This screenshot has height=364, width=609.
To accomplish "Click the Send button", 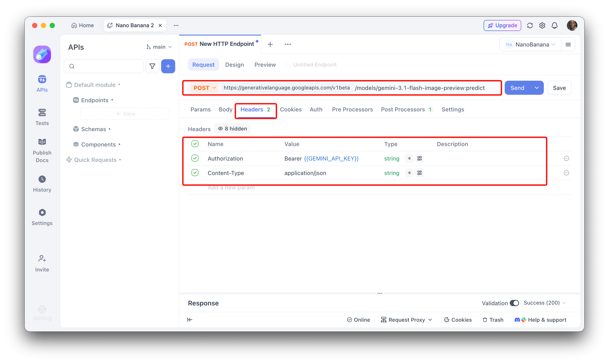I will point(517,88).
